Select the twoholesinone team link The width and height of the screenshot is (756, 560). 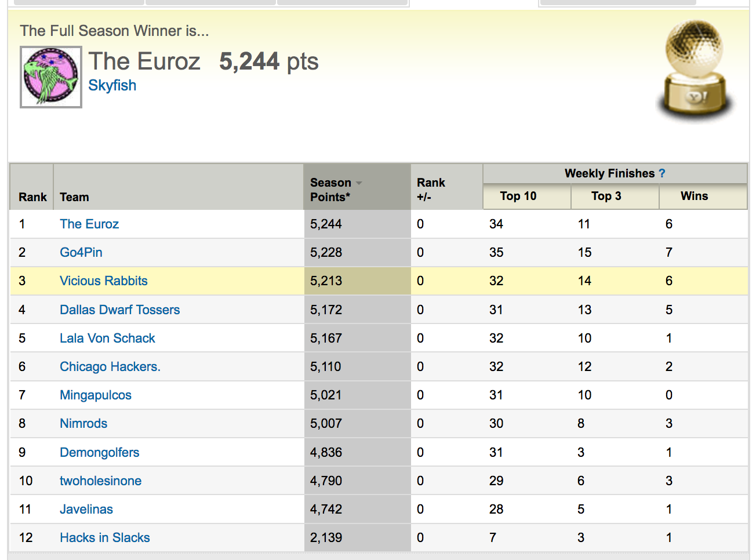pos(101,481)
